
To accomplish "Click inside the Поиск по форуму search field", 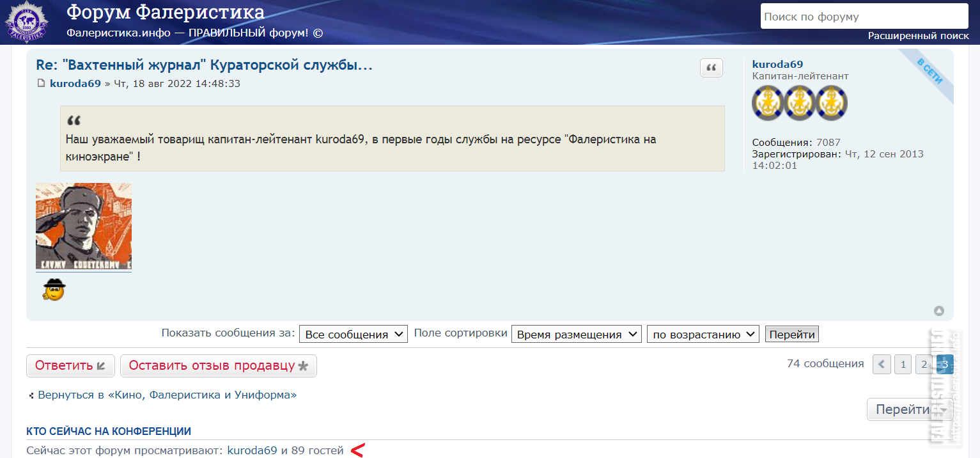I will [x=864, y=16].
